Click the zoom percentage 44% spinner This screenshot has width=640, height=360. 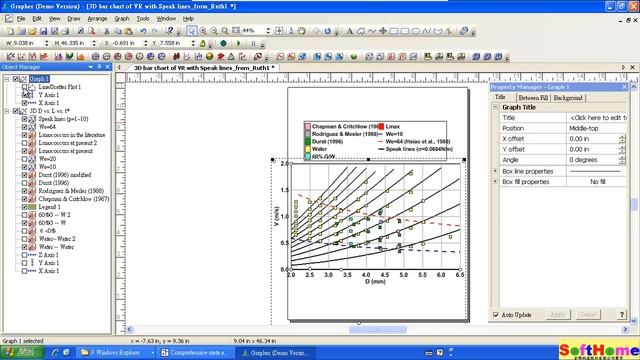click(268, 31)
